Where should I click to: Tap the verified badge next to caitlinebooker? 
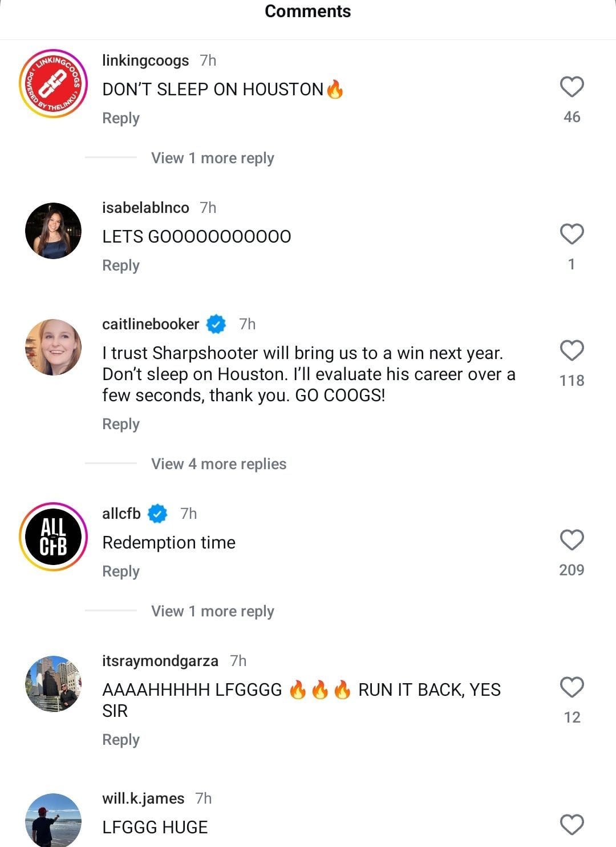[216, 324]
